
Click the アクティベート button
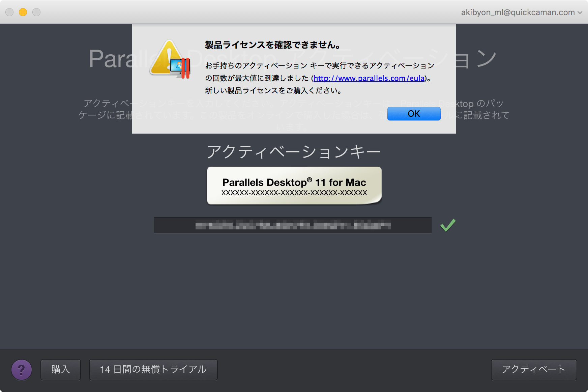534,370
